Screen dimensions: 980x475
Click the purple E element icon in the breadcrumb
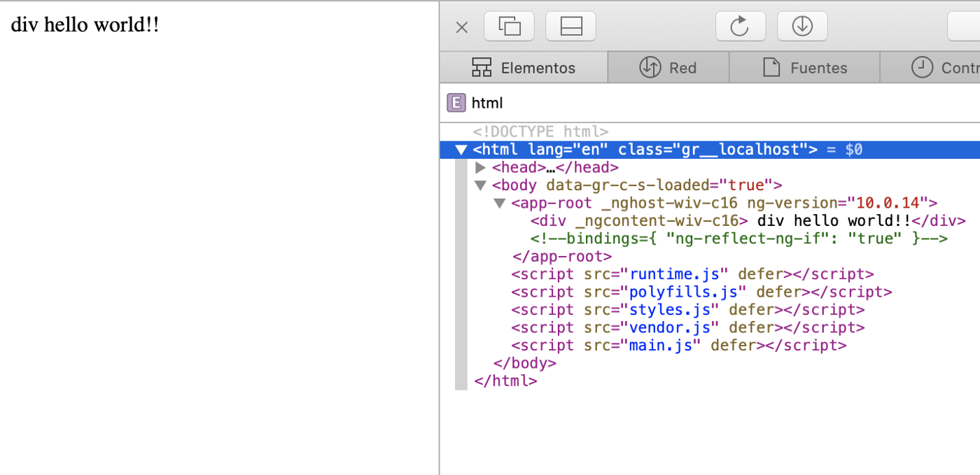click(456, 104)
